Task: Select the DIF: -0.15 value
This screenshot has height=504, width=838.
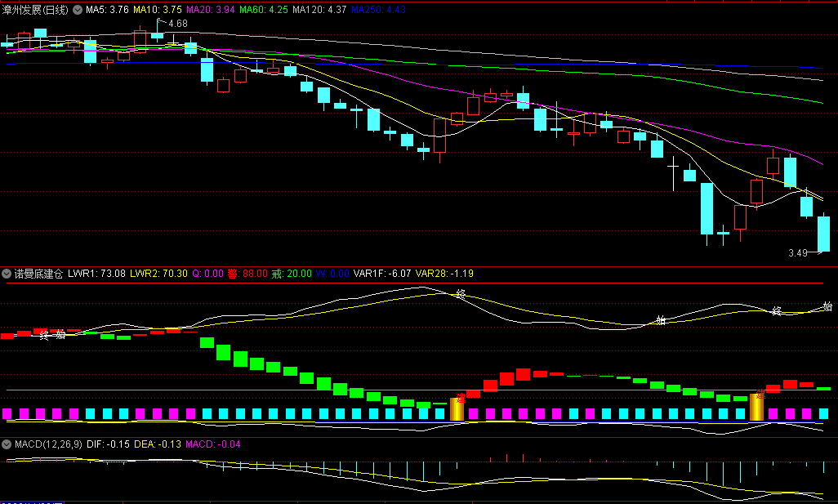Action: (108, 444)
